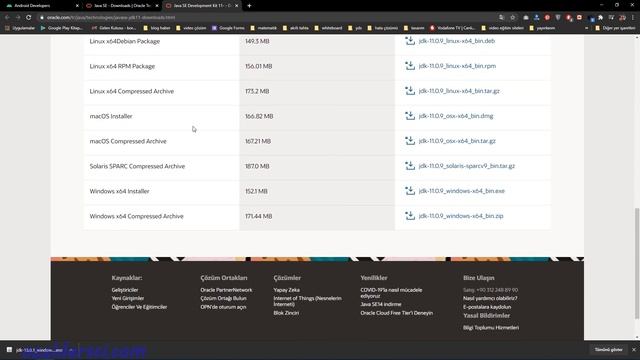The width and height of the screenshot is (640, 360).
Task: Open Nasıl yardımcı olabiliriz? footer link
Action: (490, 298)
